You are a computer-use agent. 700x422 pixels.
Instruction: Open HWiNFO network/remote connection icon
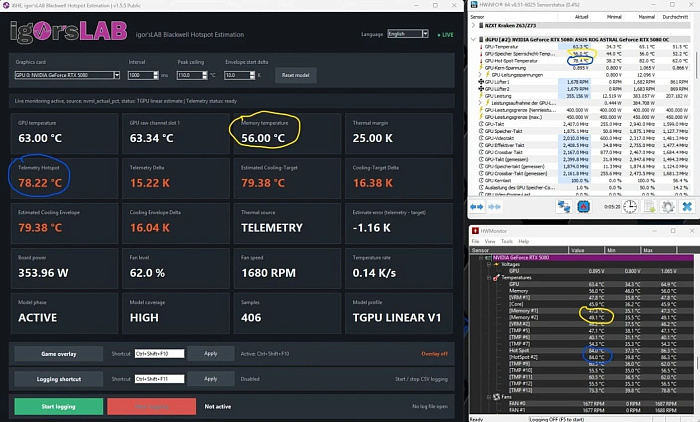point(564,207)
